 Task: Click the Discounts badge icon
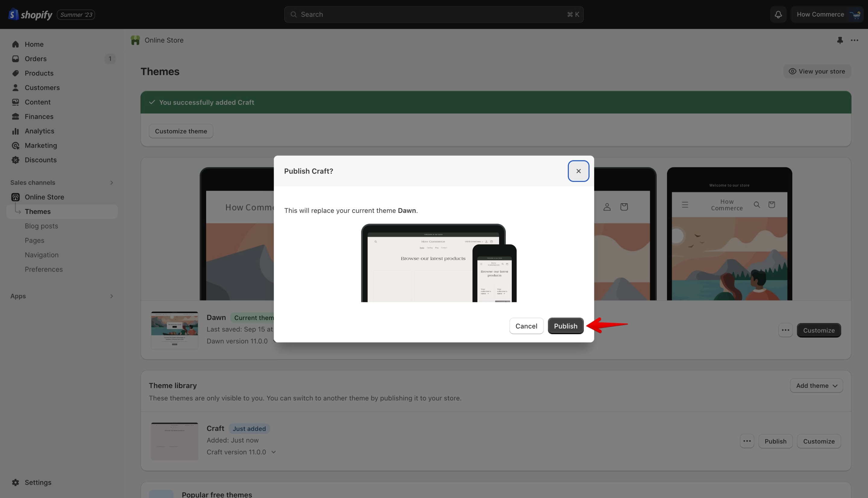[15, 160]
